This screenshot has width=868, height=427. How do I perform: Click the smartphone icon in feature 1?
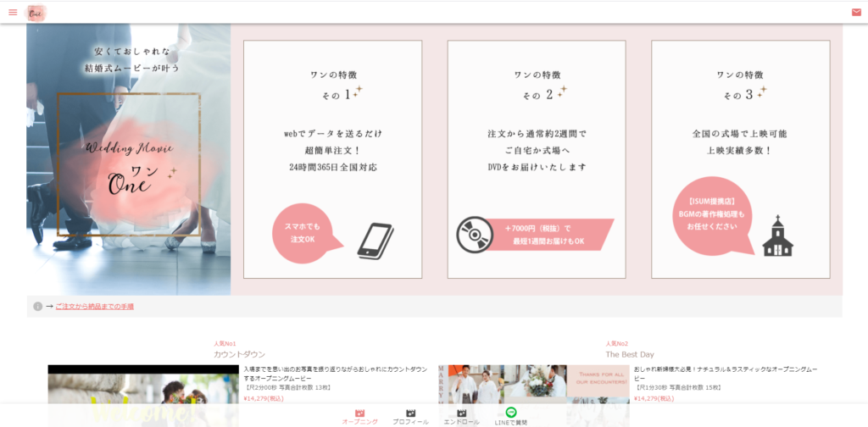coord(375,240)
